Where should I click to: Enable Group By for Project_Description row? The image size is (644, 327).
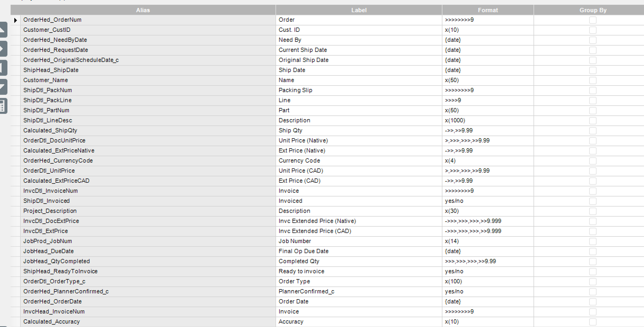593,211
